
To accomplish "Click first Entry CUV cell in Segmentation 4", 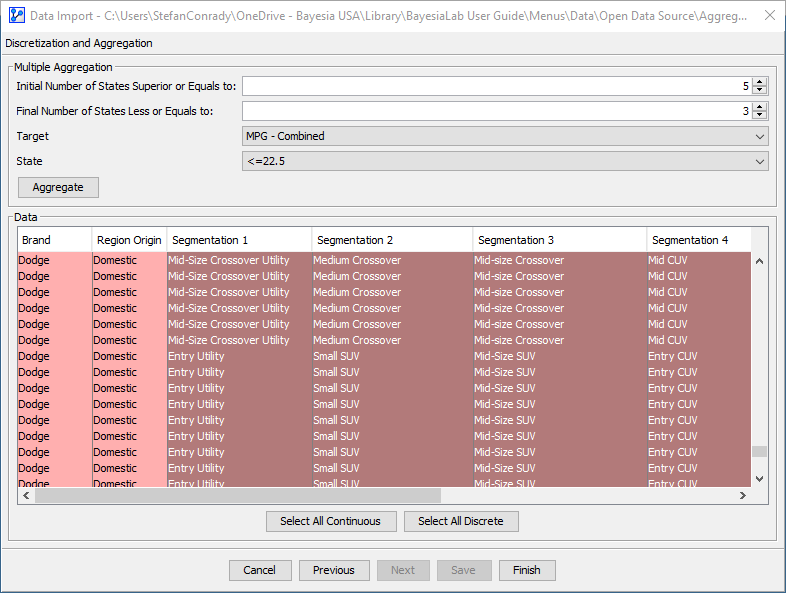I will tap(699, 356).
